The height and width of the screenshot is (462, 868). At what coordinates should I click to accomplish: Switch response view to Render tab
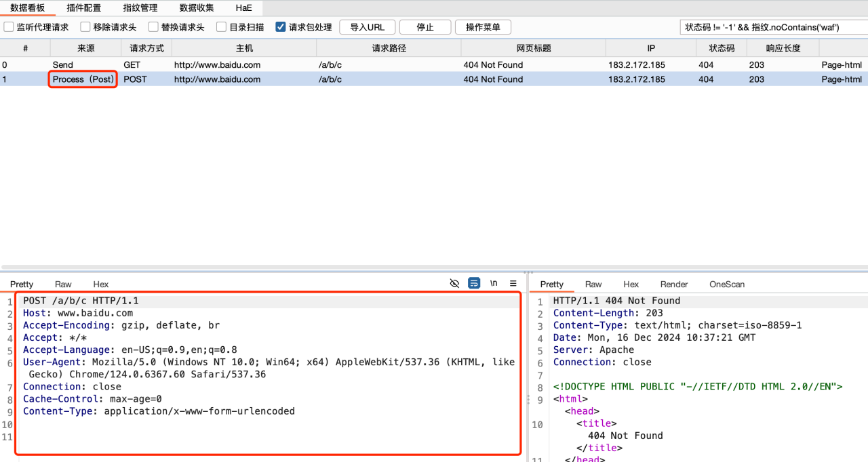coord(674,285)
